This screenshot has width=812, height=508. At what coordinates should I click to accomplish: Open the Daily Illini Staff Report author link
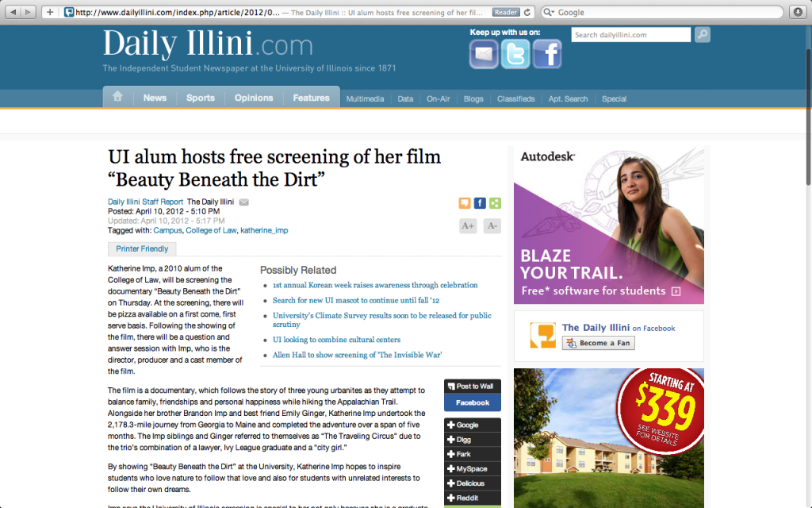(146, 202)
